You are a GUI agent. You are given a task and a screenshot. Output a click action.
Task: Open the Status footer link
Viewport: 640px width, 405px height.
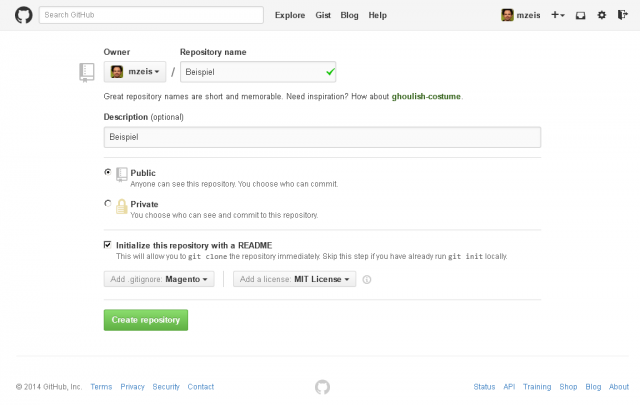pos(484,387)
